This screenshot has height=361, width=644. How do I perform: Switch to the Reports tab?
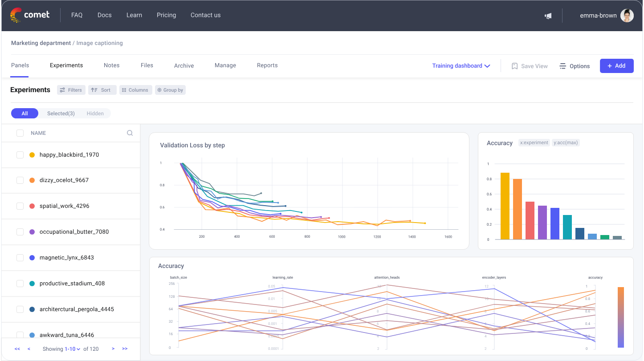[267, 65]
